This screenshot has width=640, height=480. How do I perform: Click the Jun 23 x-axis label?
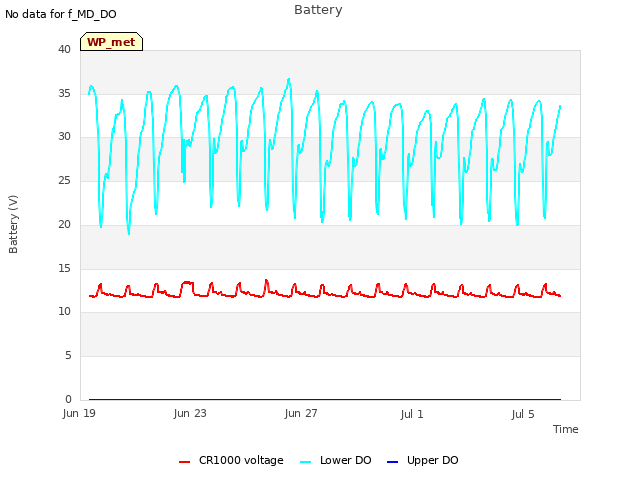[190, 413]
